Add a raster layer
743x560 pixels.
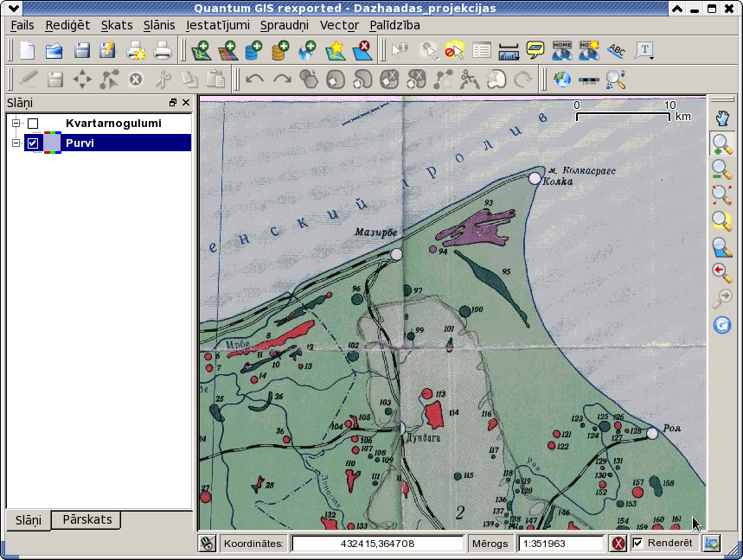[228, 50]
